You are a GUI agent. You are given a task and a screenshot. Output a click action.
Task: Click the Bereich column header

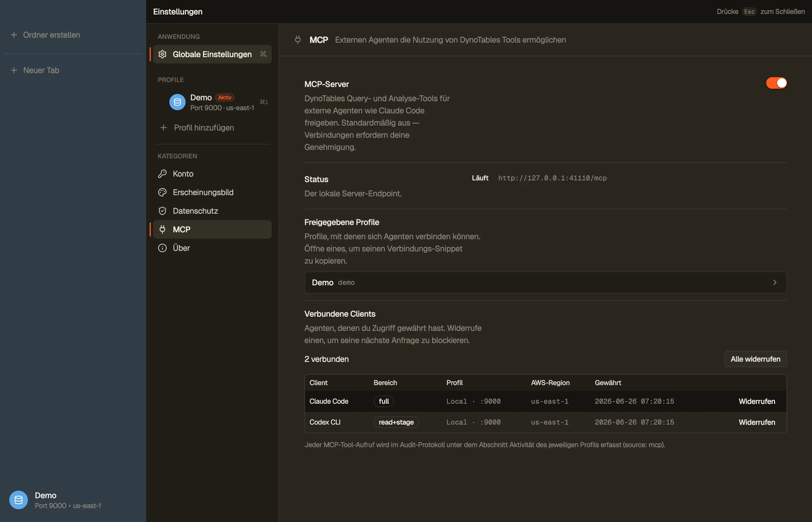(x=385, y=383)
